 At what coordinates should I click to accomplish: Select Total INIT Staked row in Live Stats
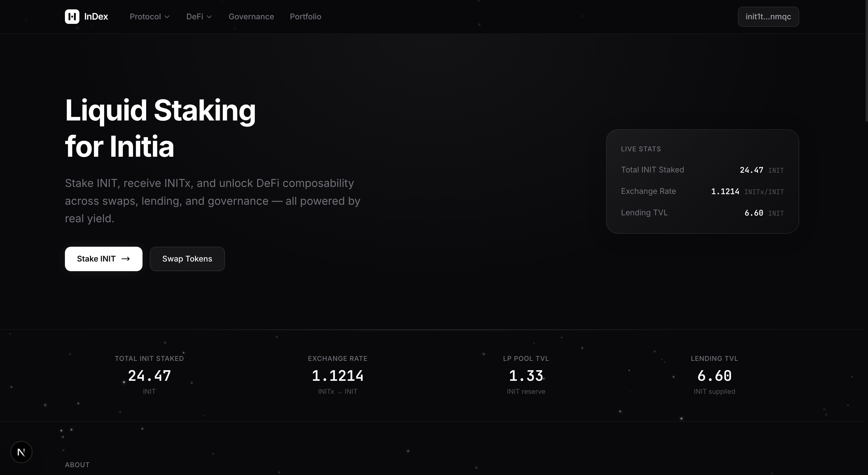702,170
